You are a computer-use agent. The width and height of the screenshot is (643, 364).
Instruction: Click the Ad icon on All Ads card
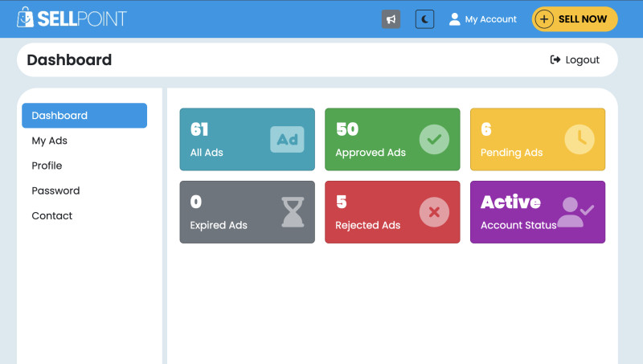[x=287, y=140]
